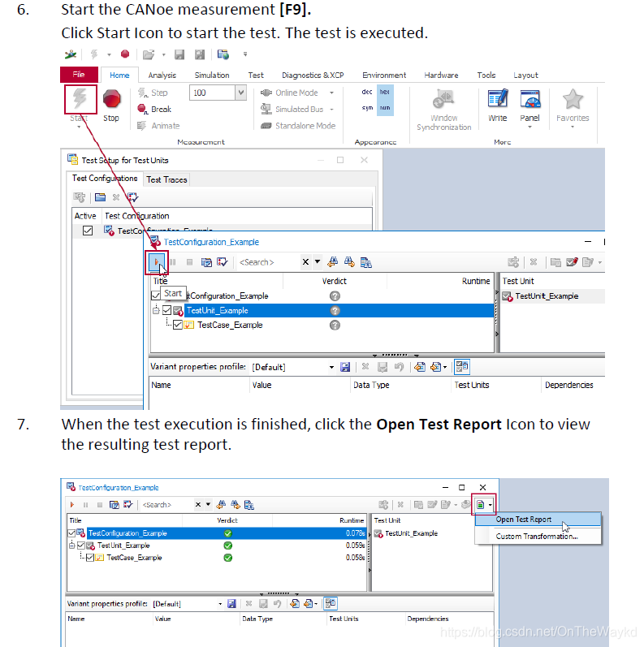The image size is (644, 647).
Task: Click the Search field in lower test window
Action: coord(166,505)
